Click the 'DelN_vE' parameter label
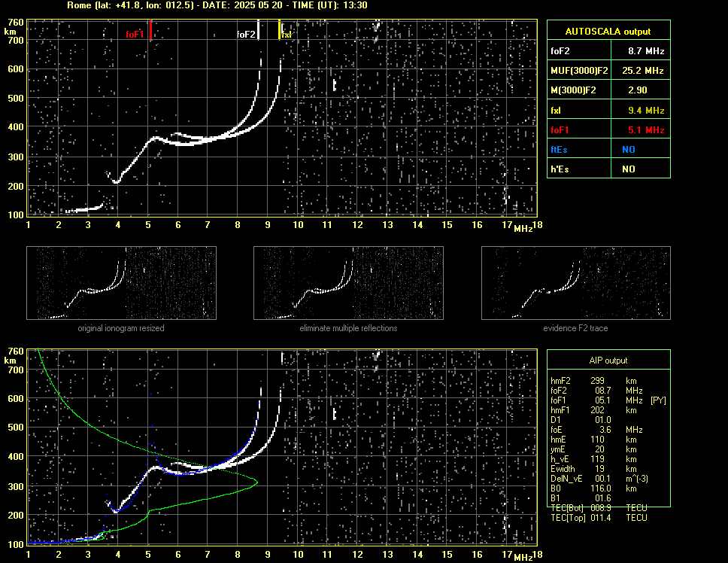Viewport: 728px width, 563px height. [566, 479]
